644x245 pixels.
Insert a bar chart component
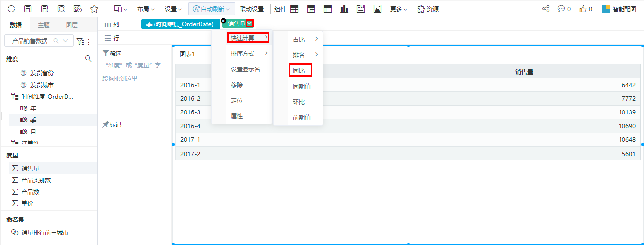344,9
